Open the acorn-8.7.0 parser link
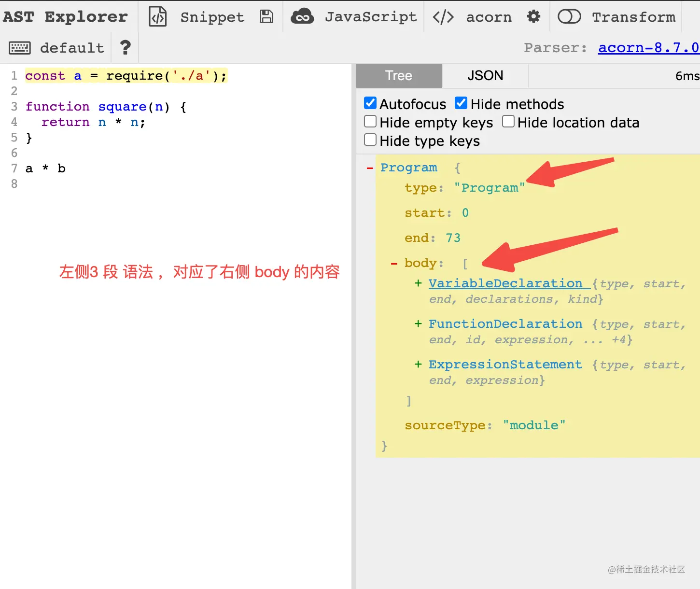700x589 pixels. 648,48
